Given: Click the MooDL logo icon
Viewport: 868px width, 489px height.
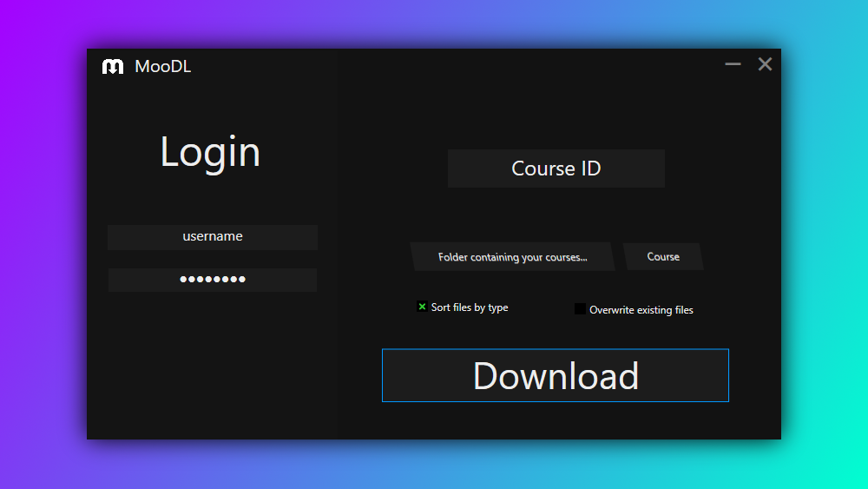Looking at the screenshot, I should point(113,67).
